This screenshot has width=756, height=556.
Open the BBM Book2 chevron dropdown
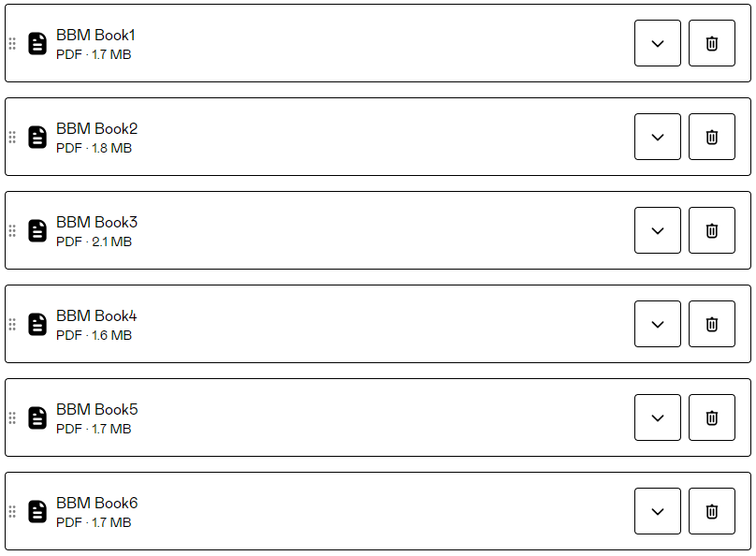tap(657, 137)
